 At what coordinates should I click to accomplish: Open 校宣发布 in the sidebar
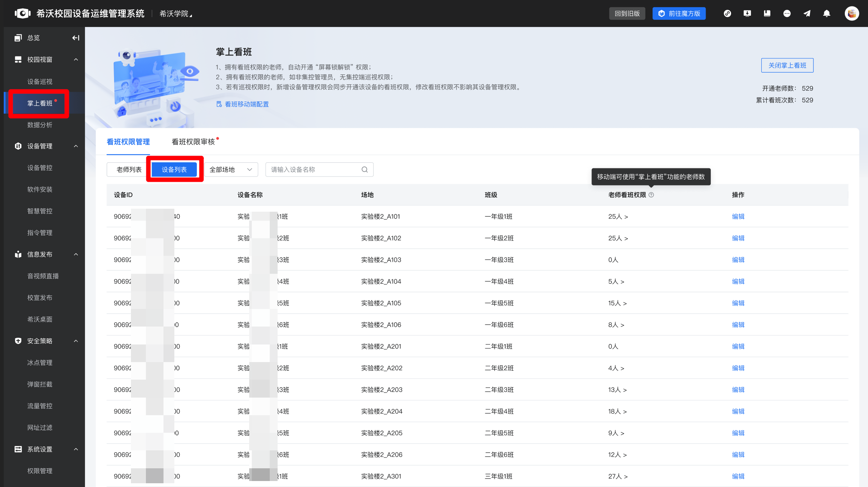click(40, 298)
